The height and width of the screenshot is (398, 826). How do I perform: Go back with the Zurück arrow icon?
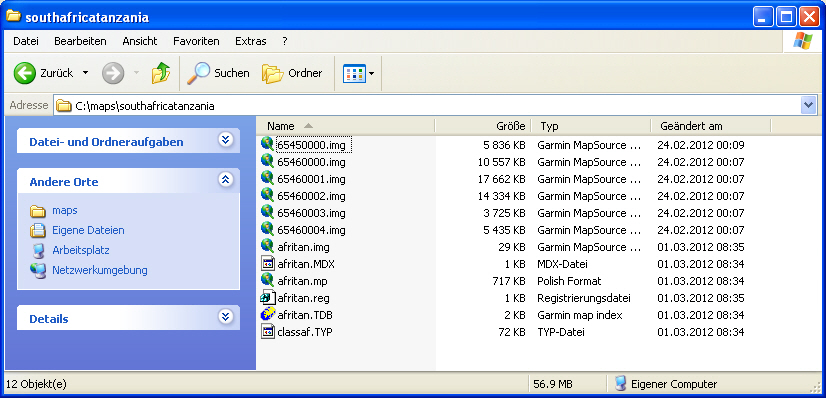click(x=24, y=73)
